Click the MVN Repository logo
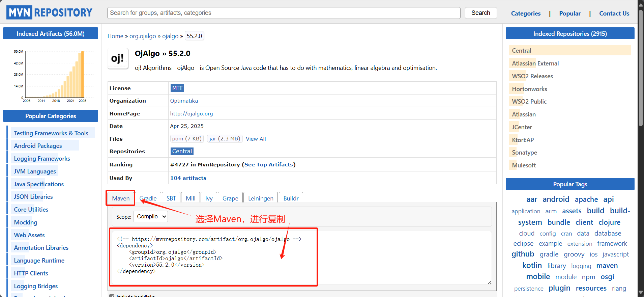Image resolution: width=644 pixels, height=297 pixels. click(x=49, y=12)
